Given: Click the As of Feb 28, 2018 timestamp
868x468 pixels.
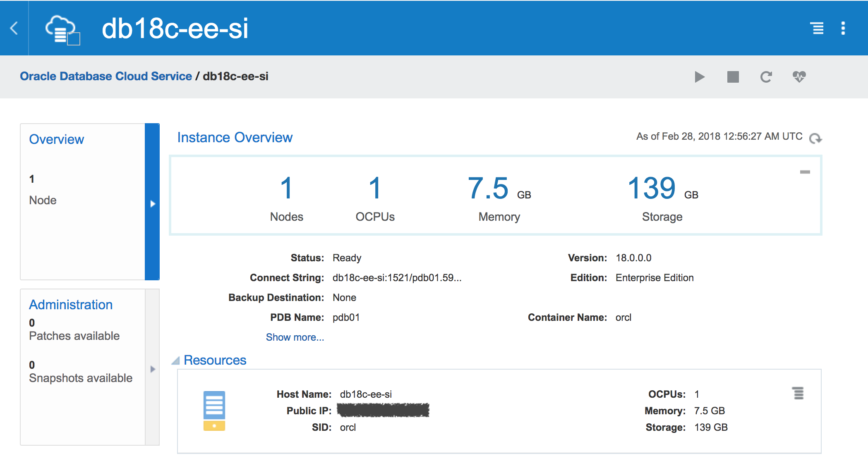Looking at the screenshot, I should point(719,136).
